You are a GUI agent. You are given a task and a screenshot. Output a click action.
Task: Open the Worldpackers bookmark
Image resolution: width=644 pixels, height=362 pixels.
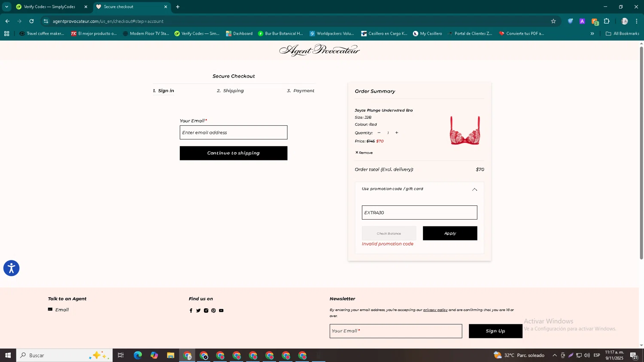(x=332, y=33)
